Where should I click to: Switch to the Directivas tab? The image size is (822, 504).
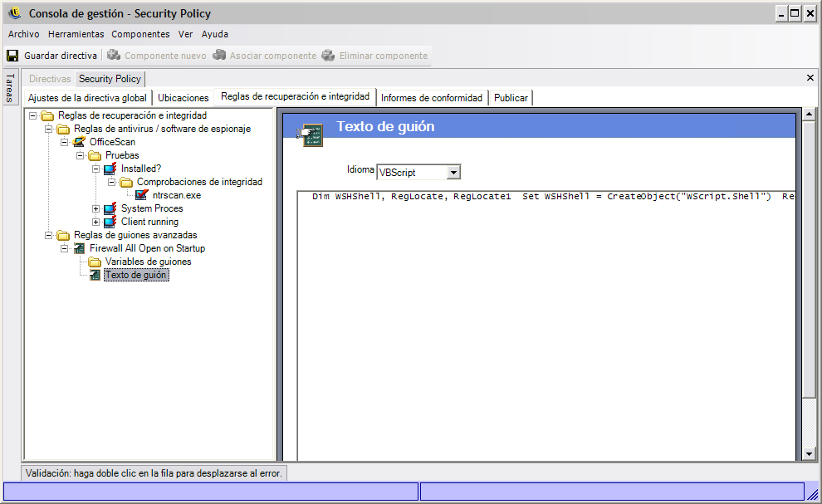[50, 79]
